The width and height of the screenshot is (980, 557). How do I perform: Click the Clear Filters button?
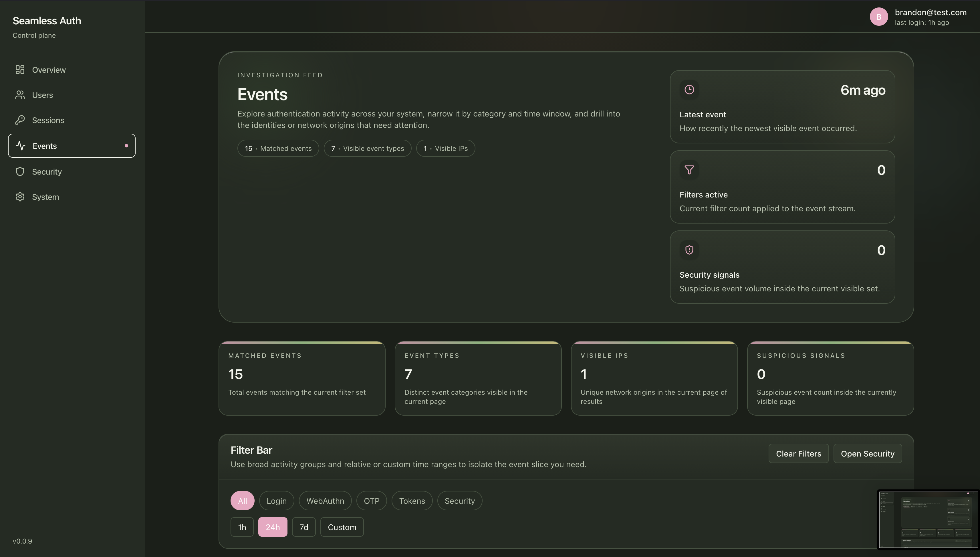pyautogui.click(x=798, y=454)
